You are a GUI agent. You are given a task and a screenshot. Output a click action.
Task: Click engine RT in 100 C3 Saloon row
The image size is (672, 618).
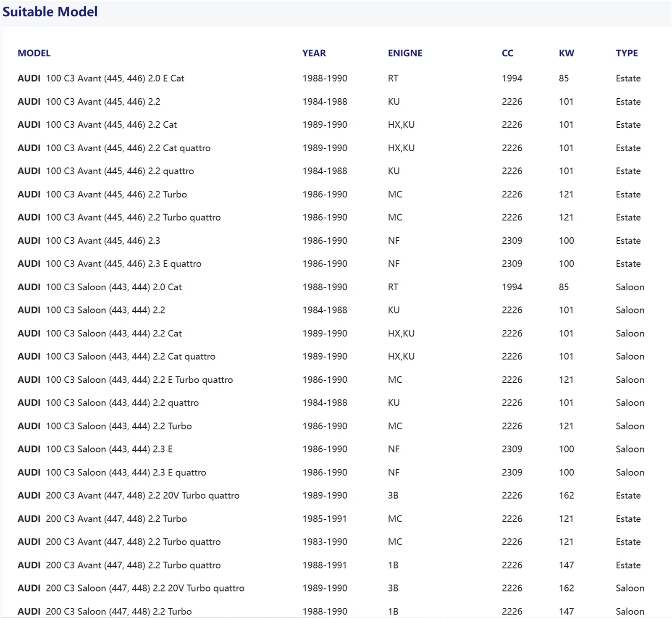[x=393, y=287]
